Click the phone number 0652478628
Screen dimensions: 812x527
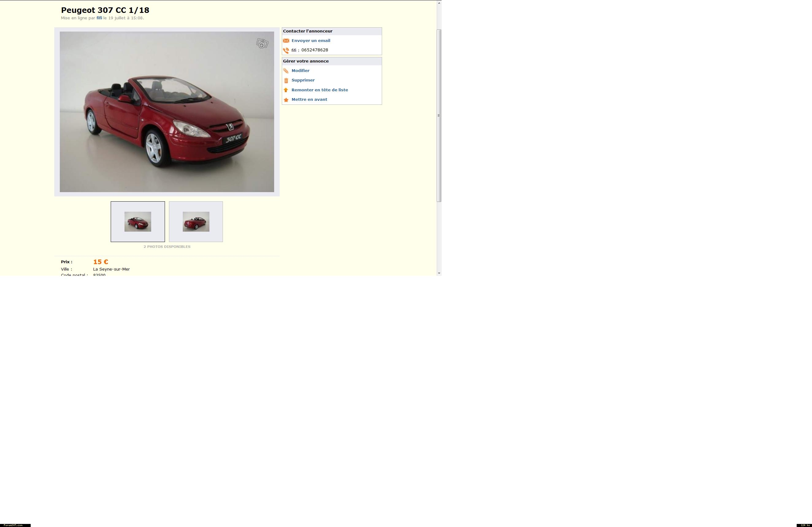(x=315, y=50)
